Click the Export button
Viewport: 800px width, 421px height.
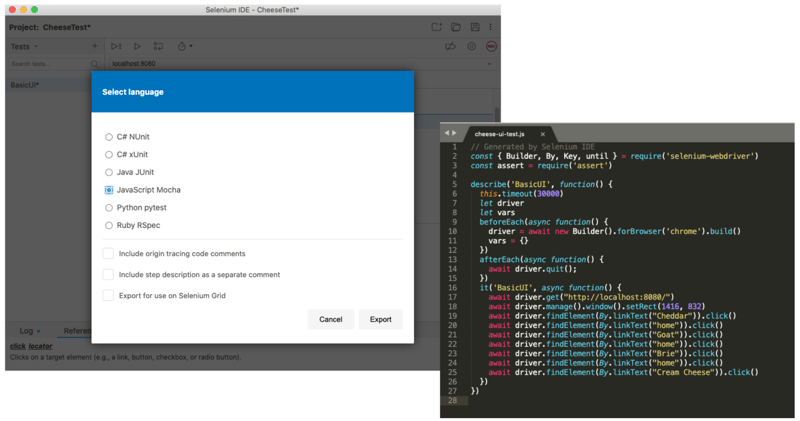[x=381, y=319]
